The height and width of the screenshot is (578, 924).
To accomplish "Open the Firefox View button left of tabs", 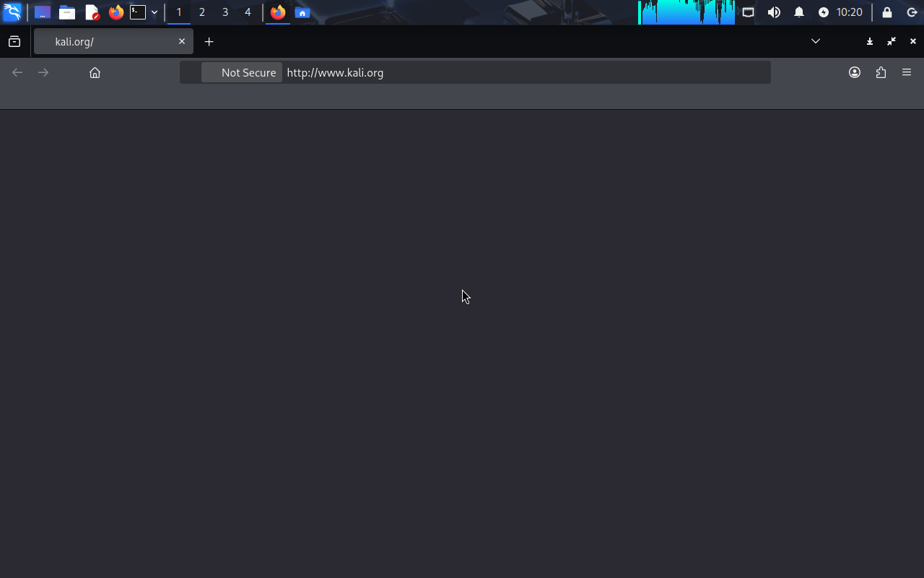I will pyautogui.click(x=14, y=42).
